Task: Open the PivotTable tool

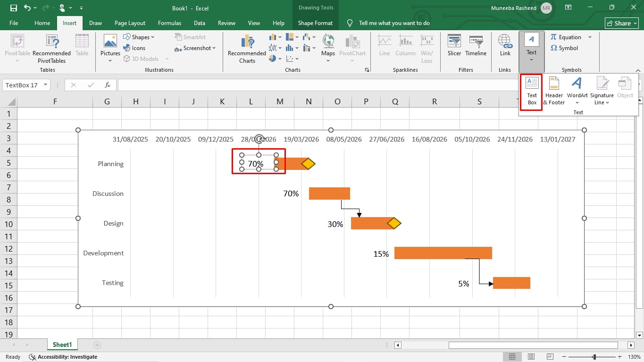Action: point(17,48)
